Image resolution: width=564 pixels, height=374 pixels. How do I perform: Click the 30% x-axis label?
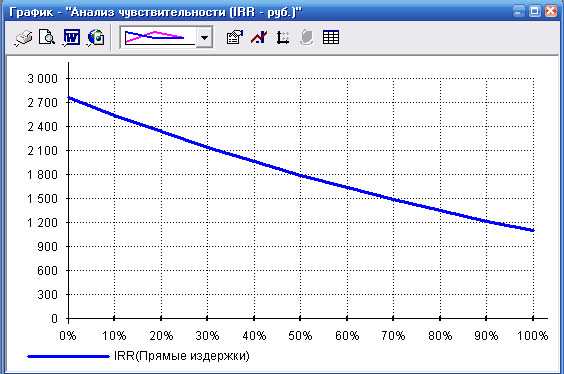coord(207,336)
